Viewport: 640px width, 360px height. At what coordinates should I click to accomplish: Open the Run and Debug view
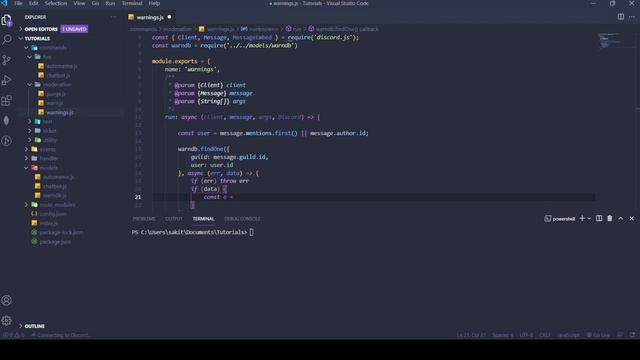click(x=7, y=80)
